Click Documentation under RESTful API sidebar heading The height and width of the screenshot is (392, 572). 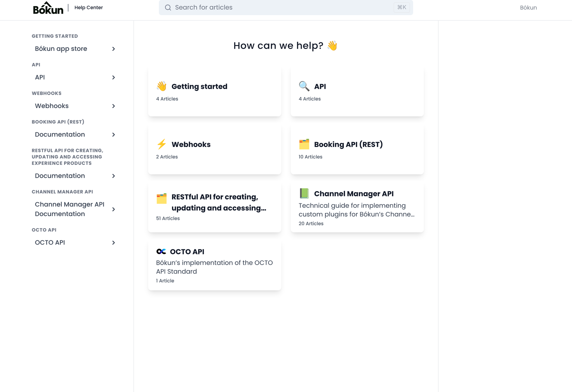click(x=60, y=176)
